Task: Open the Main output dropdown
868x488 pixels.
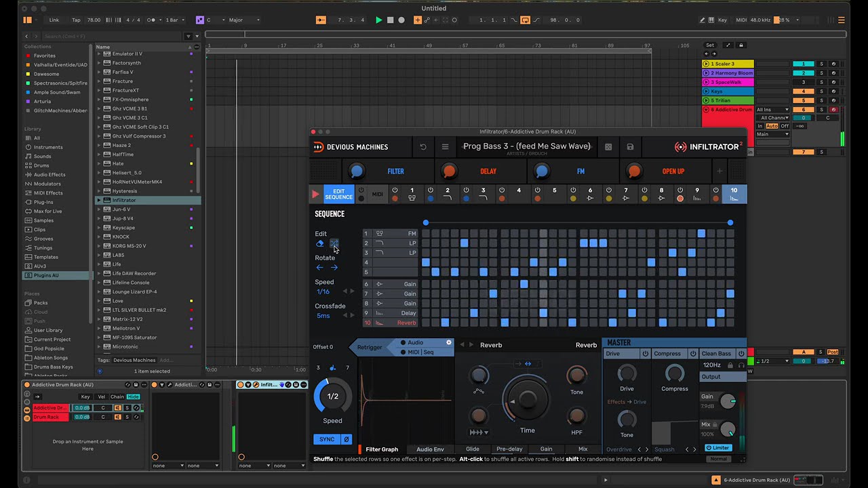Action: 772,134
